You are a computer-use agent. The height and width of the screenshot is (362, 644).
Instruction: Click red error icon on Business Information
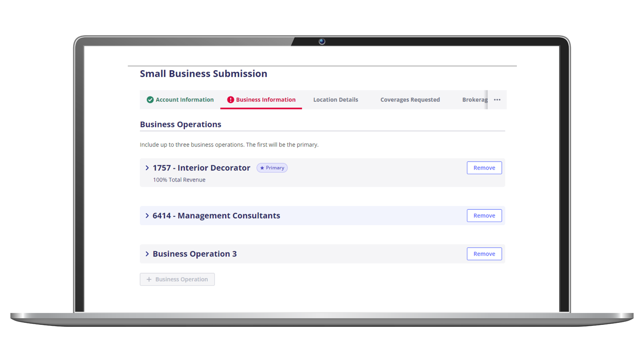coord(230,100)
